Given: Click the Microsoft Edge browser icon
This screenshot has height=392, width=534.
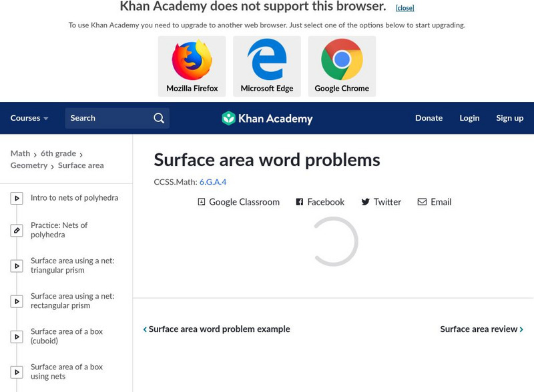Looking at the screenshot, I should 267,61.
